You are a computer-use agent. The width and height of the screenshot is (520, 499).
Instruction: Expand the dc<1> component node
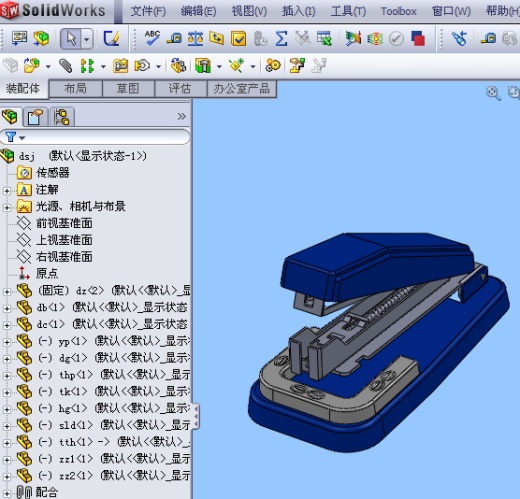click(x=7, y=325)
